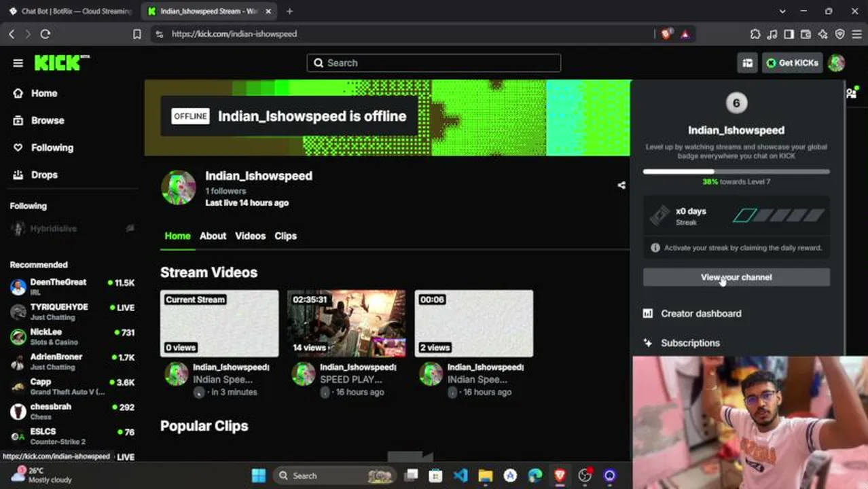868x489 pixels.
Task: Open Task View from taskbar
Action: click(411, 475)
